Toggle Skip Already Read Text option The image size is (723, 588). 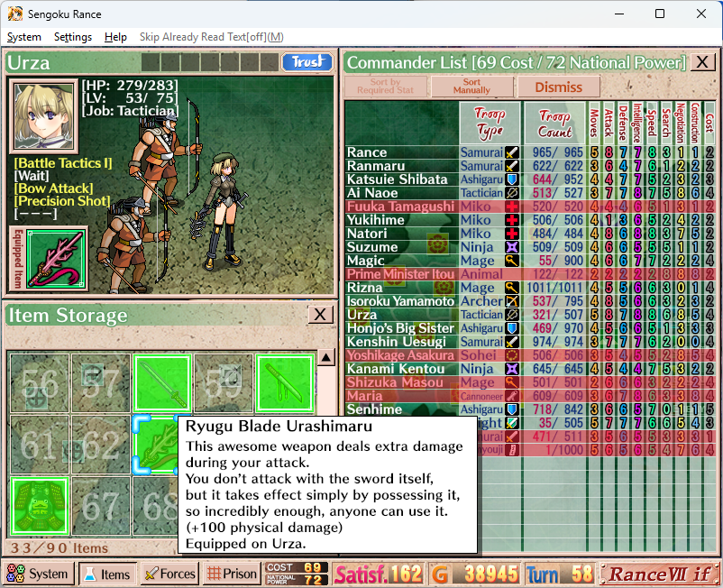[x=212, y=37]
